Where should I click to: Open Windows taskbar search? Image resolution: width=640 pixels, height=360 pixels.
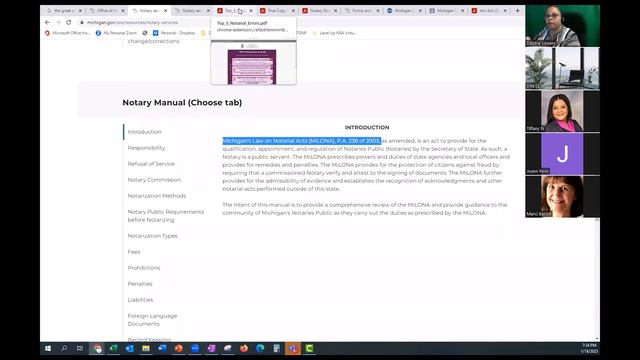click(64, 348)
